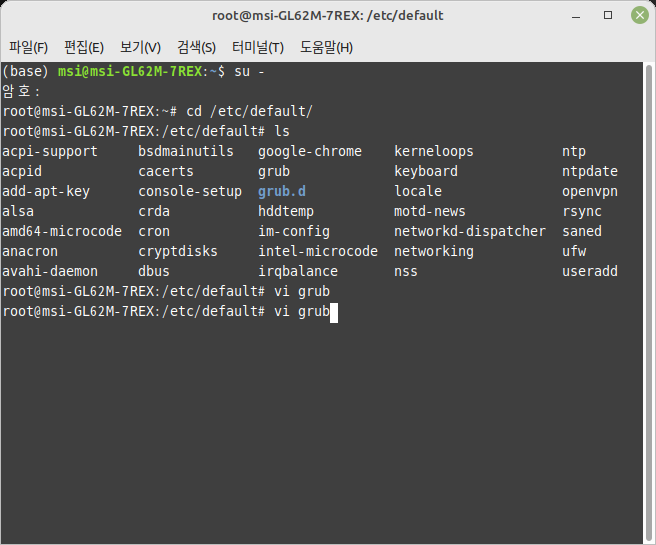Click the irqbalance entry
This screenshot has width=656, height=545.
click(298, 271)
